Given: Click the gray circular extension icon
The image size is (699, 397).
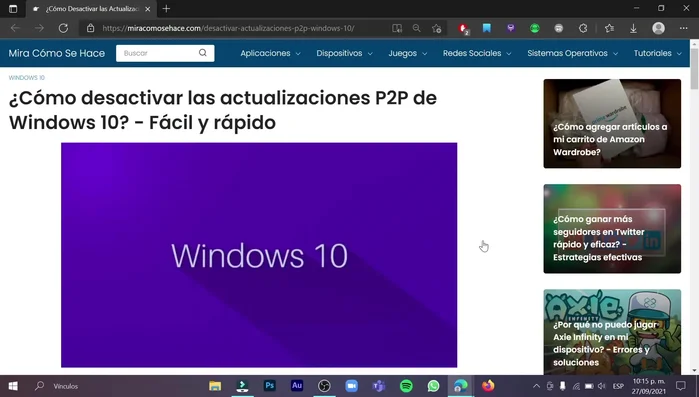Looking at the screenshot, I should click(559, 29).
